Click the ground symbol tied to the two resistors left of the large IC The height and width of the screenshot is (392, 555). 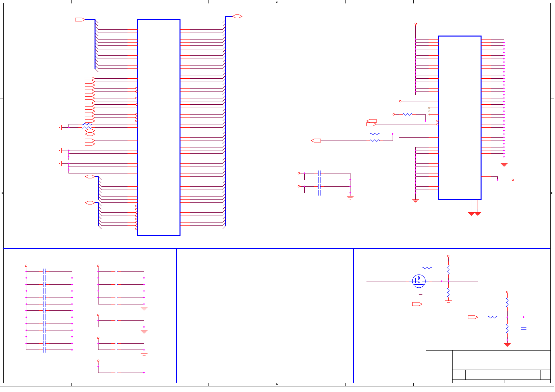pyautogui.click(x=61, y=127)
